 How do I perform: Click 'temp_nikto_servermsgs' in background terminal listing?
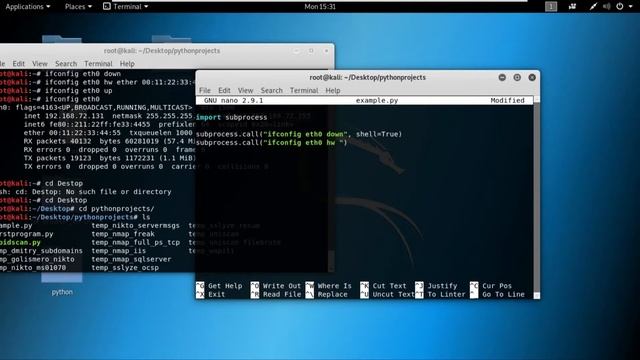[x=136, y=225]
